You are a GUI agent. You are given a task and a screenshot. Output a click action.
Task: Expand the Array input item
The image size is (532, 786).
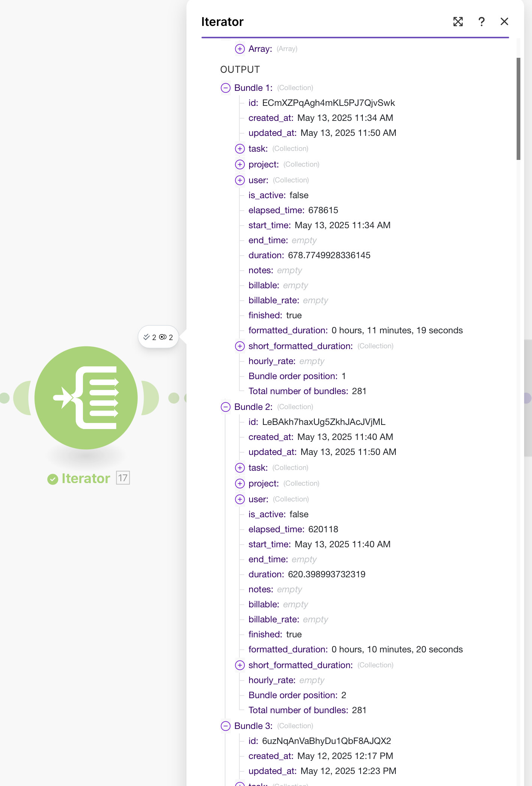click(x=240, y=49)
